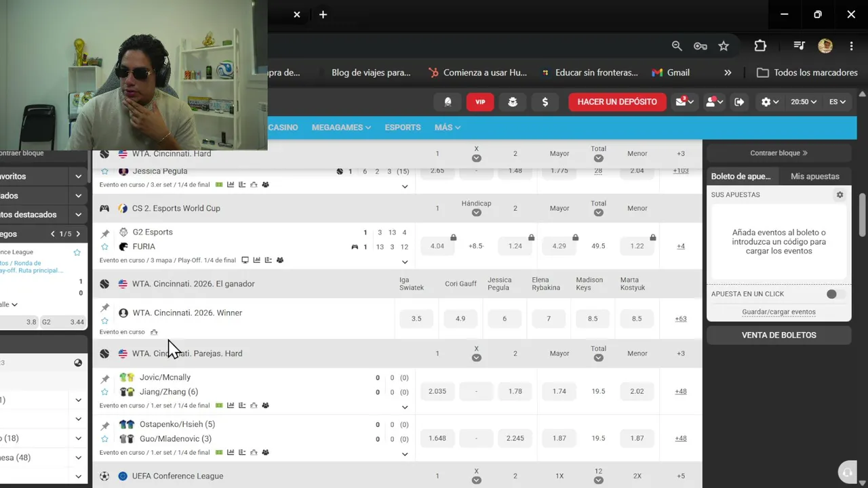
Task: Open the VIP section
Action: (480, 102)
